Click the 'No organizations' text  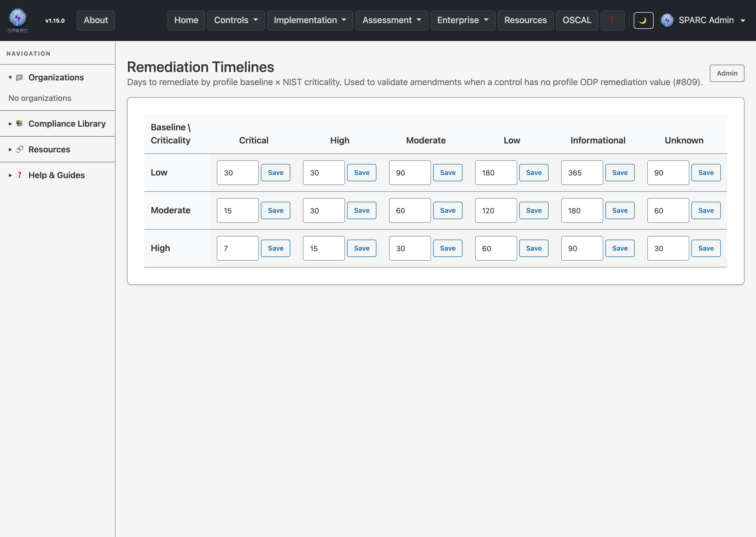tap(40, 98)
